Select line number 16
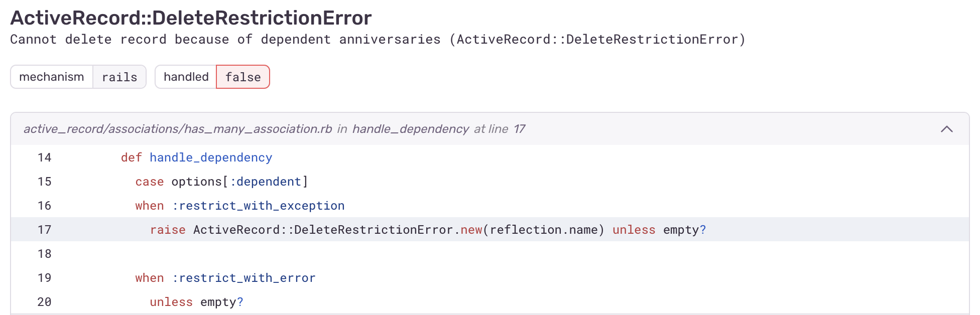The image size is (980, 315). click(x=45, y=206)
